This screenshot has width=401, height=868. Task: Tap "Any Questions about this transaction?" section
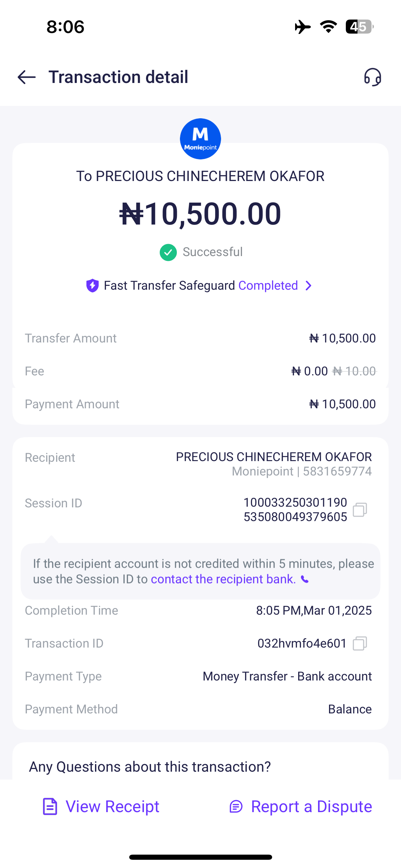pyautogui.click(x=150, y=767)
